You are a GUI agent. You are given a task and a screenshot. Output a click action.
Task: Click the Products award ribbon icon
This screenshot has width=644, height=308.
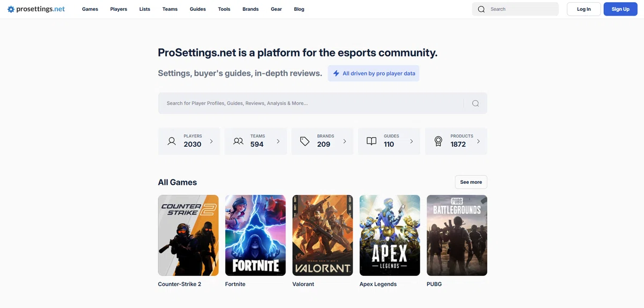(438, 141)
